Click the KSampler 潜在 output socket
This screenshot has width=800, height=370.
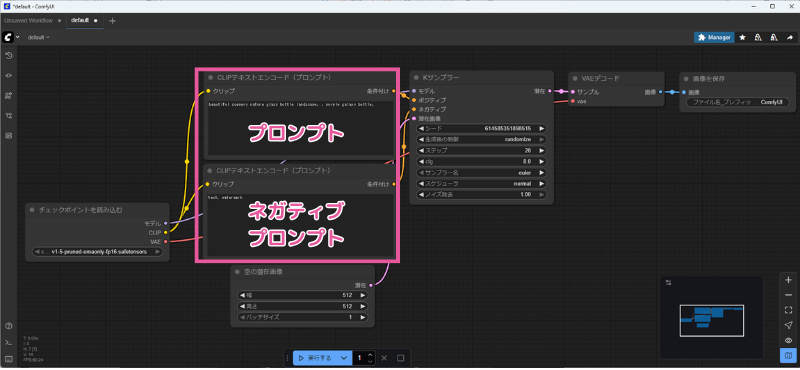tap(550, 91)
